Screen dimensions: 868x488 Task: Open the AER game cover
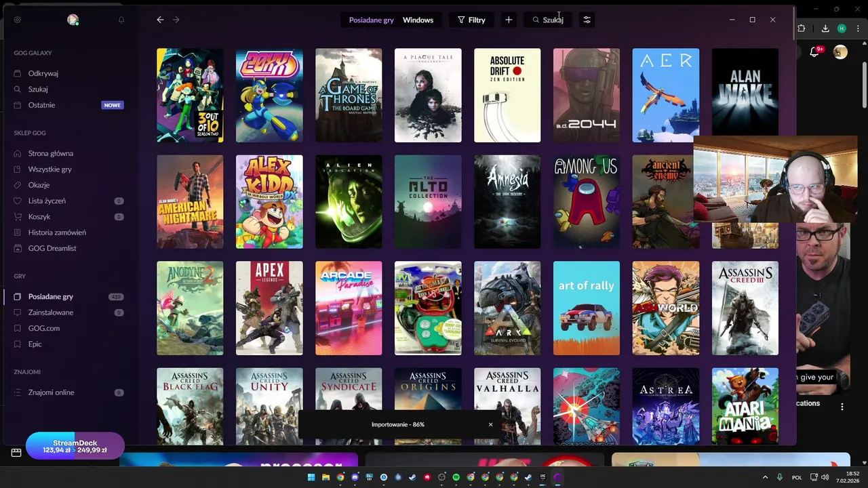pos(666,96)
